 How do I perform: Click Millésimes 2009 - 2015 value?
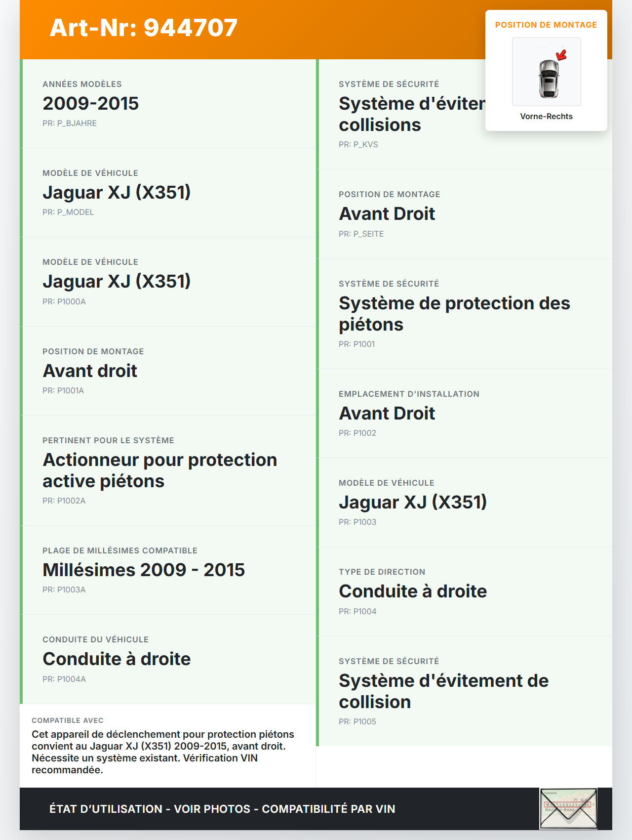144,570
